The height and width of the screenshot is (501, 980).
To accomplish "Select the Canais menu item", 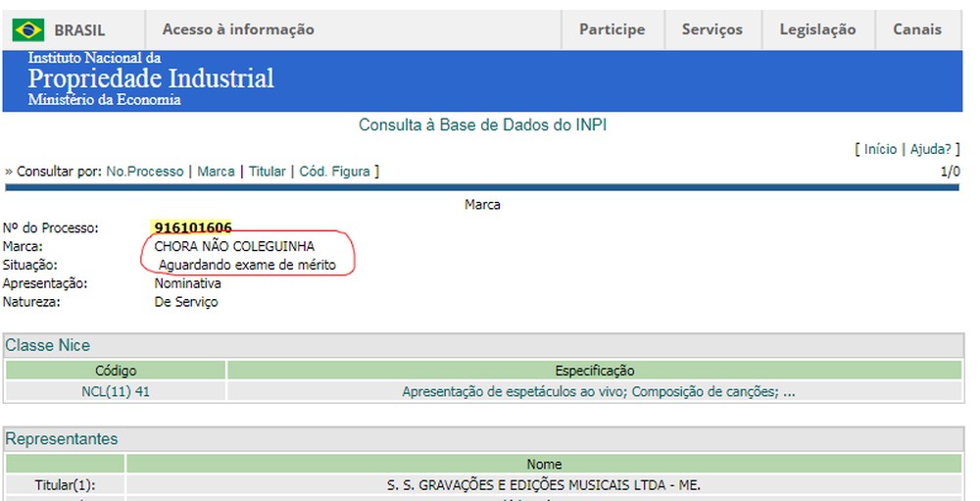I will point(917,29).
